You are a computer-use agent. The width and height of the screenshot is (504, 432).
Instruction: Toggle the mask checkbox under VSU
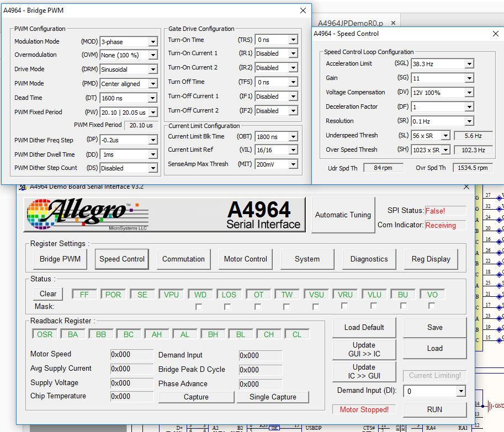pos(316,307)
